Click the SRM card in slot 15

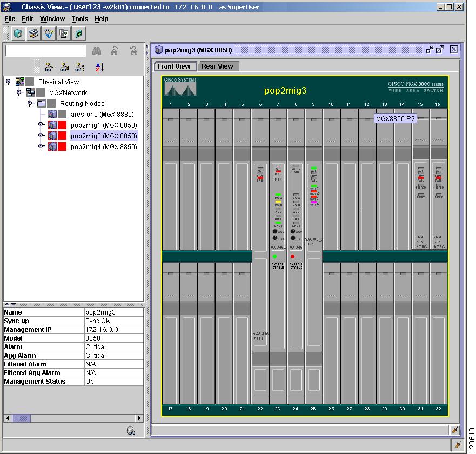(x=420, y=179)
